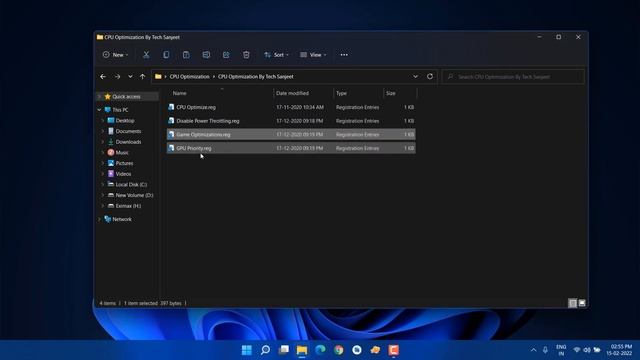Select CPU Optimize.reg file
This screenshot has width=640, height=360.
(x=291, y=107)
